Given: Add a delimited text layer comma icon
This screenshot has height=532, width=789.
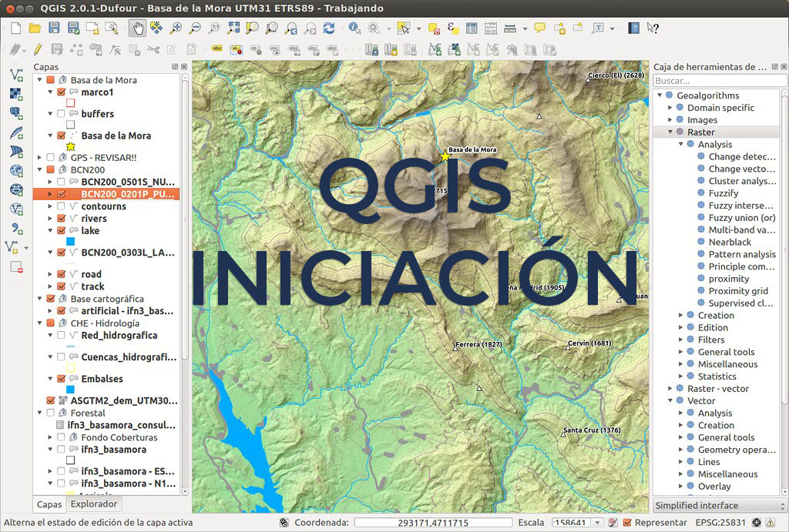Looking at the screenshot, I should (17, 228).
